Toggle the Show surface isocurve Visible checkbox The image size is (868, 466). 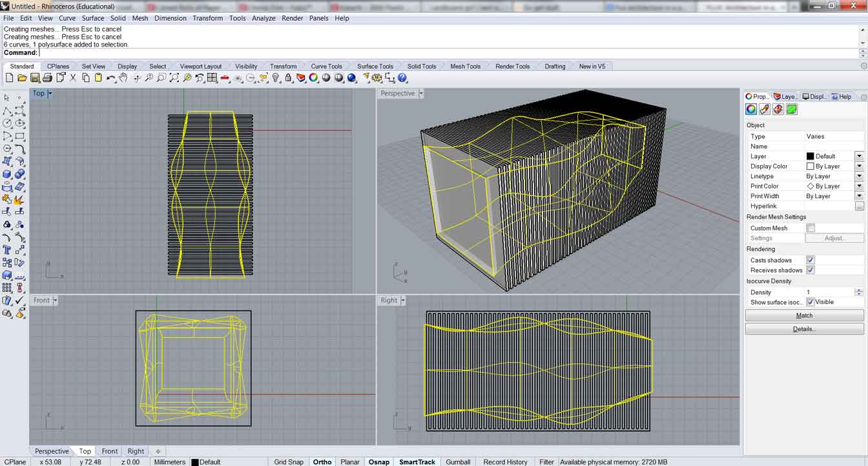pos(811,302)
